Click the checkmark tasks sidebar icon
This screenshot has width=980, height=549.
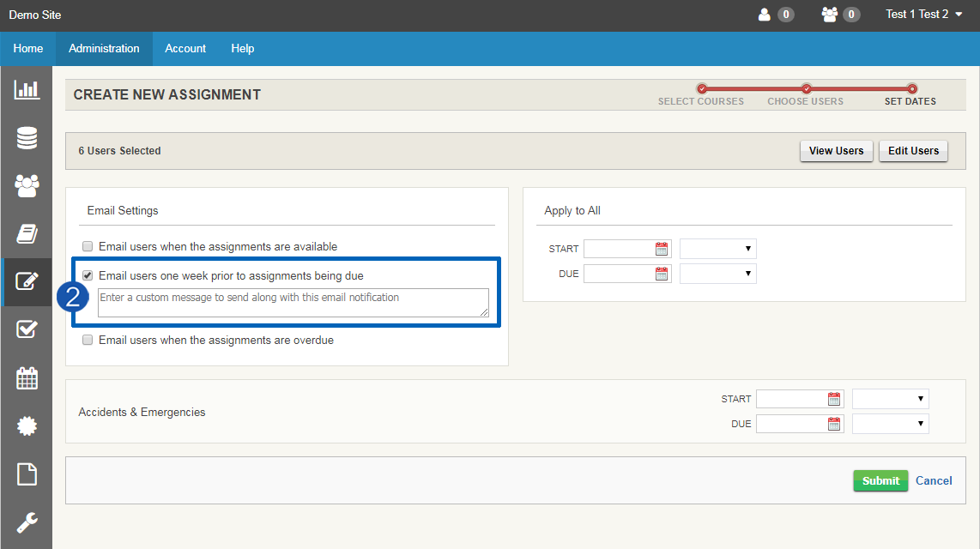(27, 329)
